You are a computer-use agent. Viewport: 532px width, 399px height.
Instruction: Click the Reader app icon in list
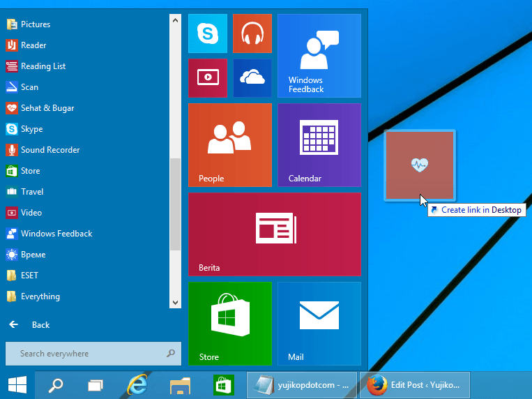[12, 45]
